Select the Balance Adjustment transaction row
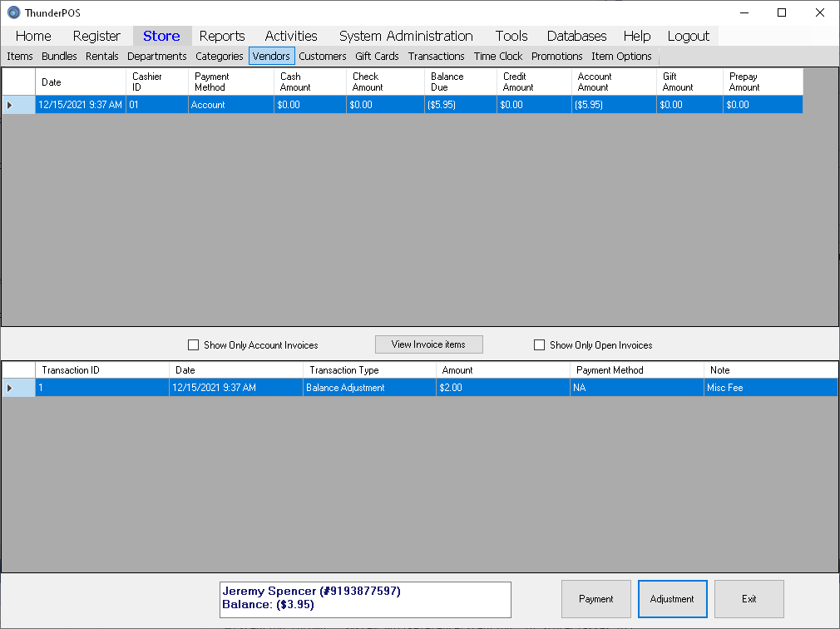The width and height of the screenshot is (840, 629). pyautogui.click(x=368, y=388)
